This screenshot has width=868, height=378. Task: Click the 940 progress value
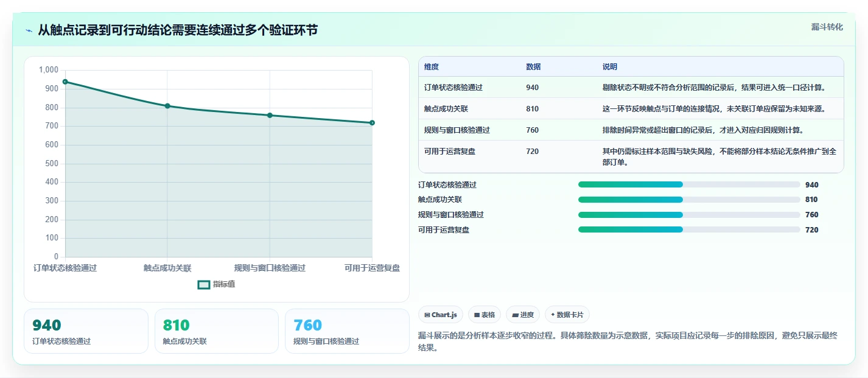[812, 185]
